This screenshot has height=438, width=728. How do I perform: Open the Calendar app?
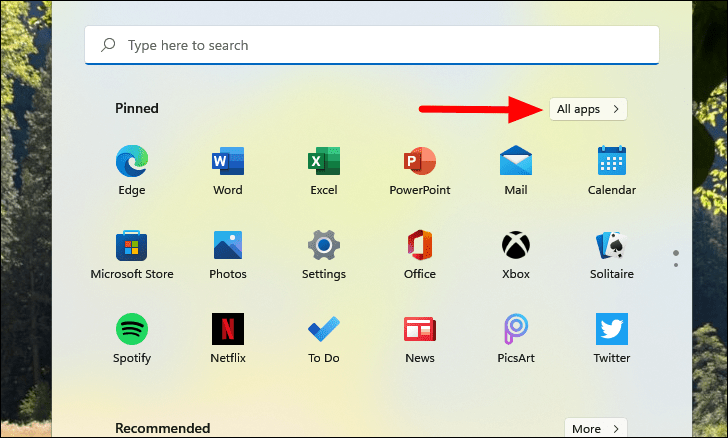click(612, 170)
